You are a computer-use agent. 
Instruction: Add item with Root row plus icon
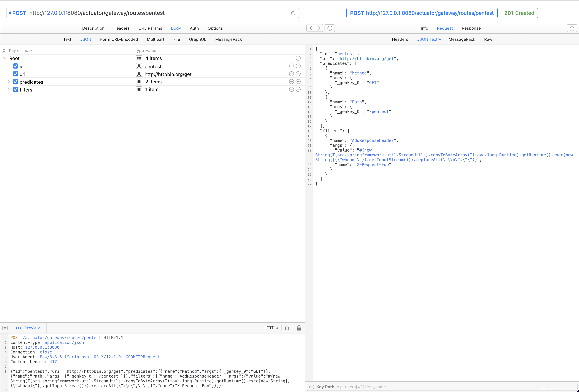tap(298, 58)
